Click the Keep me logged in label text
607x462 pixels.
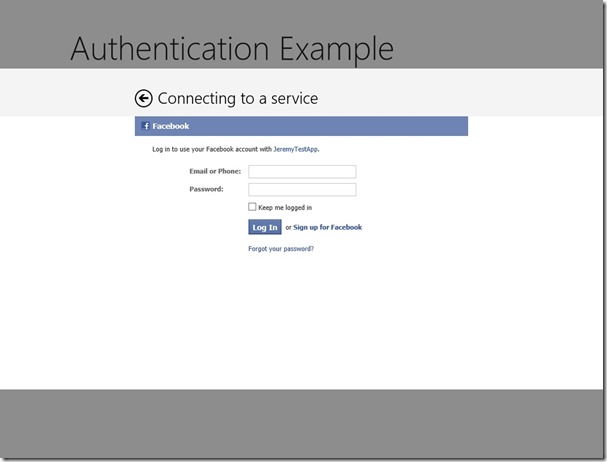point(285,208)
